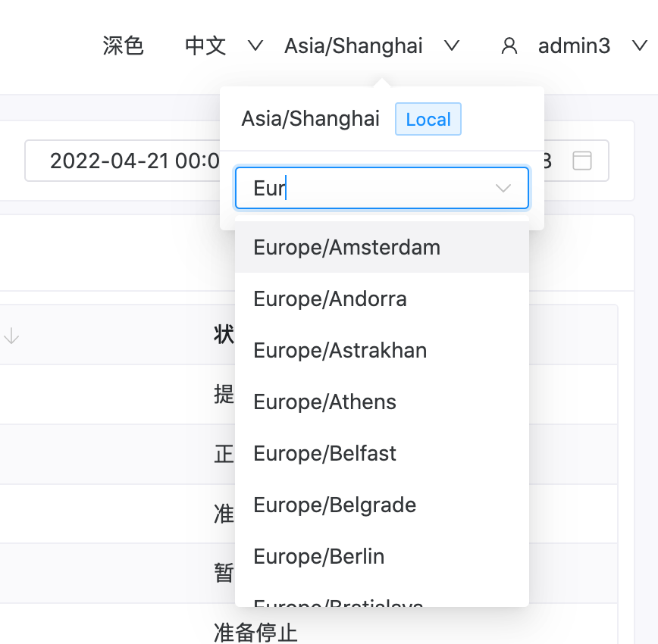The height and width of the screenshot is (644, 658).
Task: Select the Europe/Athens timezone
Action: 324,402
